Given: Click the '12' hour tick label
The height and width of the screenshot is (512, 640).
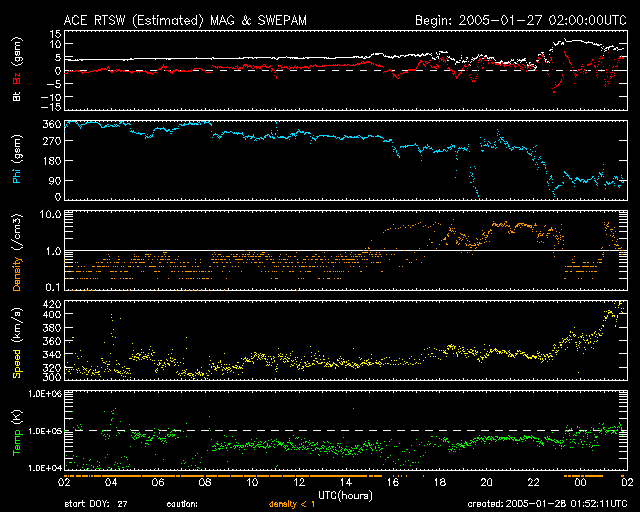Looking at the screenshot, I should [299, 483].
